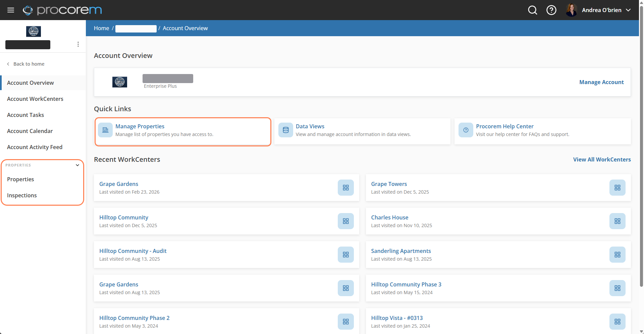Open the hamburger navigation menu
Image resolution: width=644 pixels, height=334 pixels.
pos(11,10)
